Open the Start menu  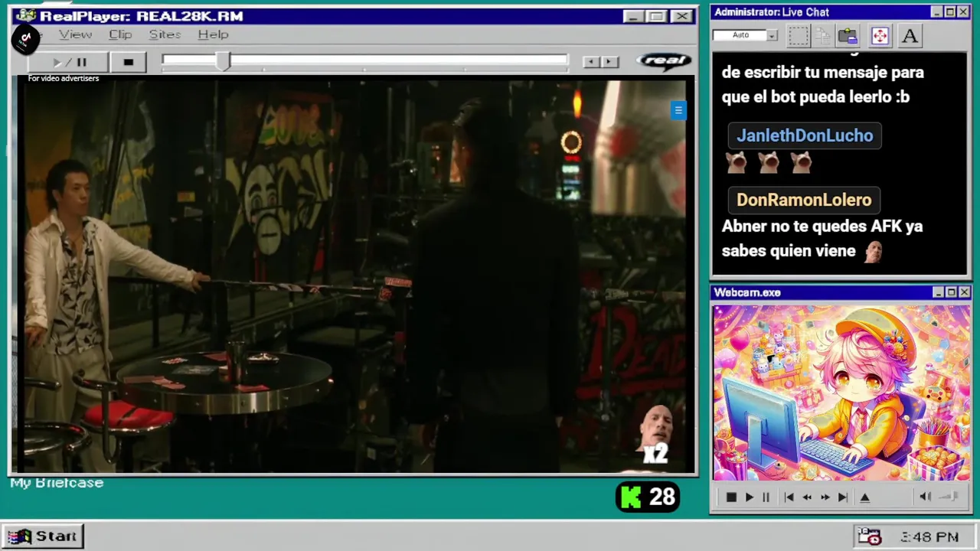tap(42, 536)
